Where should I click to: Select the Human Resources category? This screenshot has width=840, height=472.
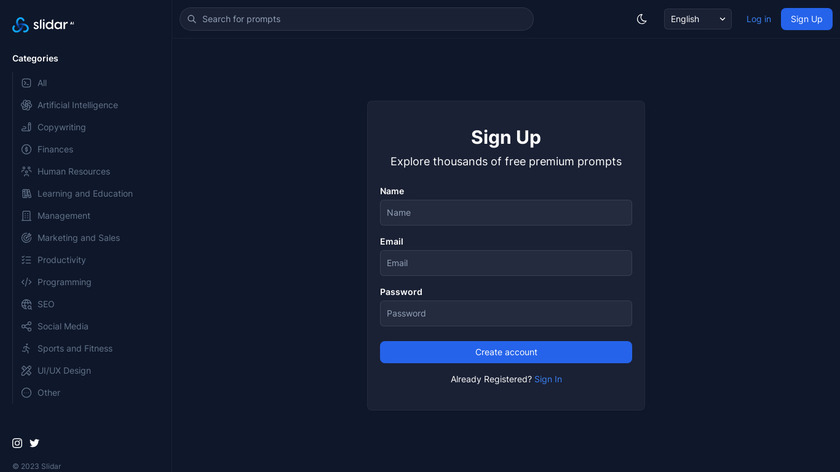pos(73,172)
